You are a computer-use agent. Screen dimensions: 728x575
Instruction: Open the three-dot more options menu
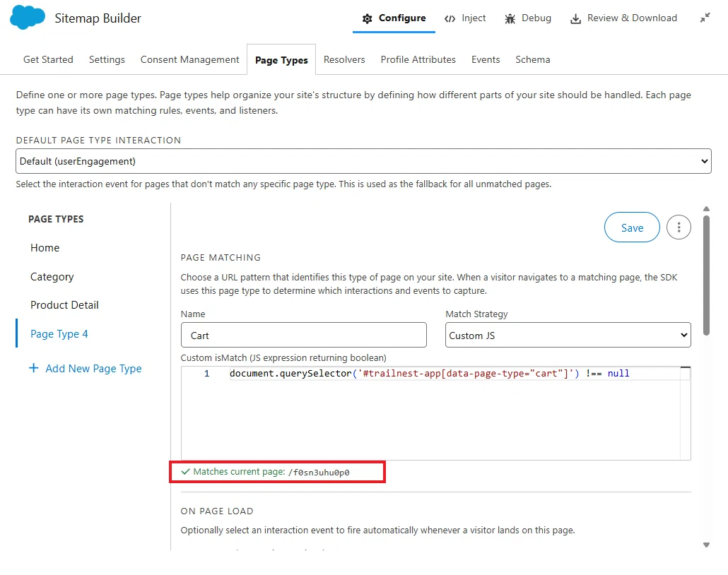pyautogui.click(x=679, y=227)
